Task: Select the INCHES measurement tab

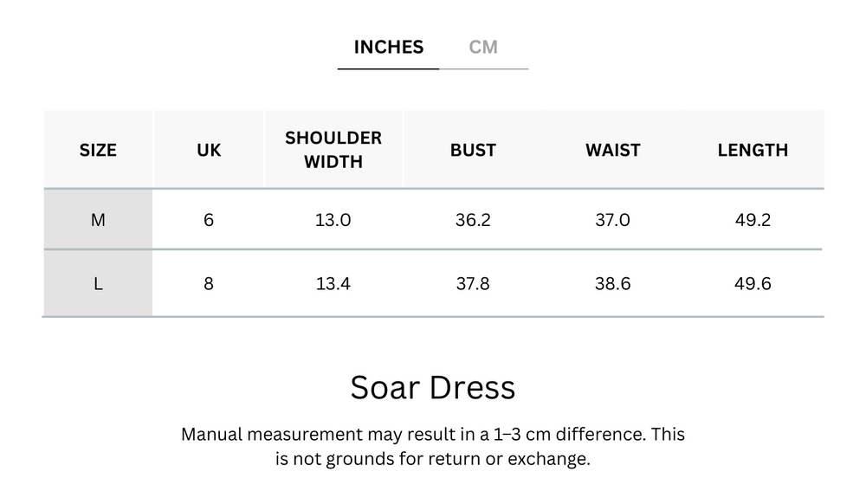Action: pyautogui.click(x=388, y=47)
